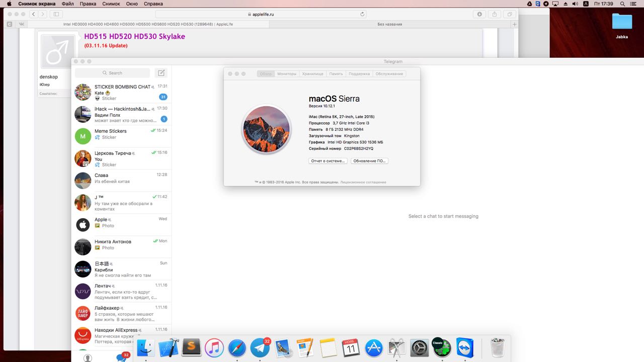
Task: Click the compose new message icon in Telegram
Action: pyautogui.click(x=161, y=73)
